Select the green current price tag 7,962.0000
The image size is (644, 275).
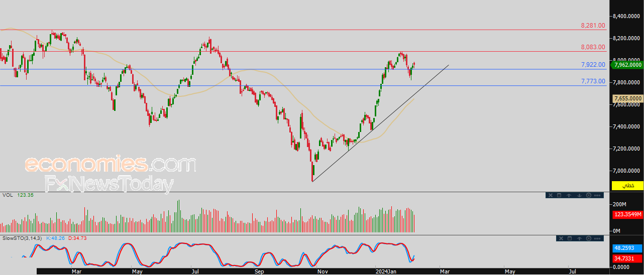[x=628, y=64]
